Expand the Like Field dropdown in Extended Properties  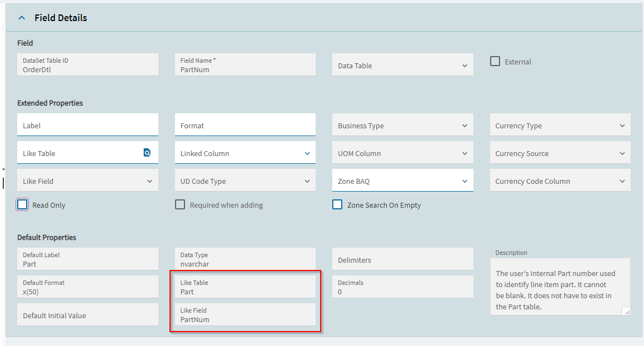[x=87, y=180]
